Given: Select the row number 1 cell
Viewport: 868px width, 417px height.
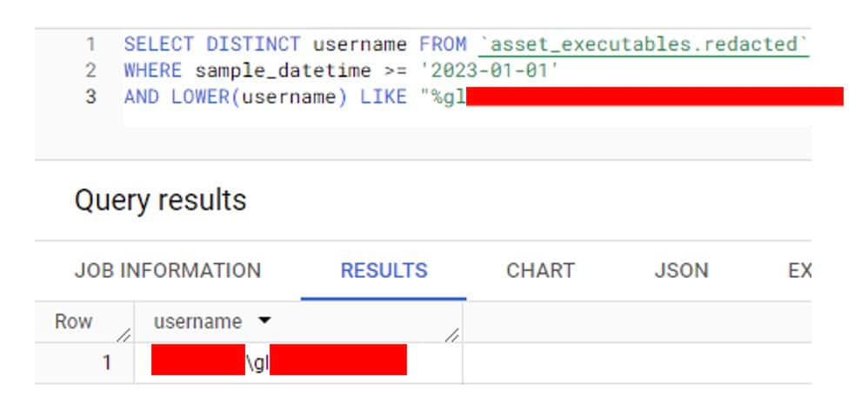Looking at the screenshot, I should click(x=106, y=362).
